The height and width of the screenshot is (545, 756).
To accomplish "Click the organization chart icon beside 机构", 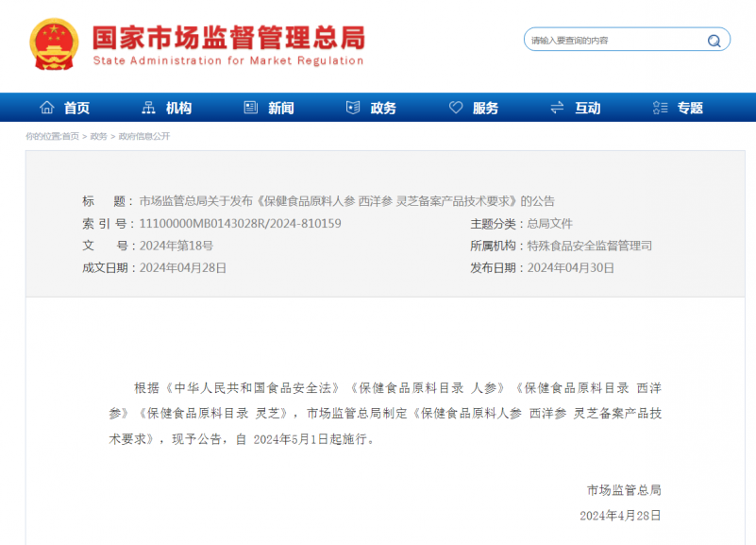I will coord(148,107).
